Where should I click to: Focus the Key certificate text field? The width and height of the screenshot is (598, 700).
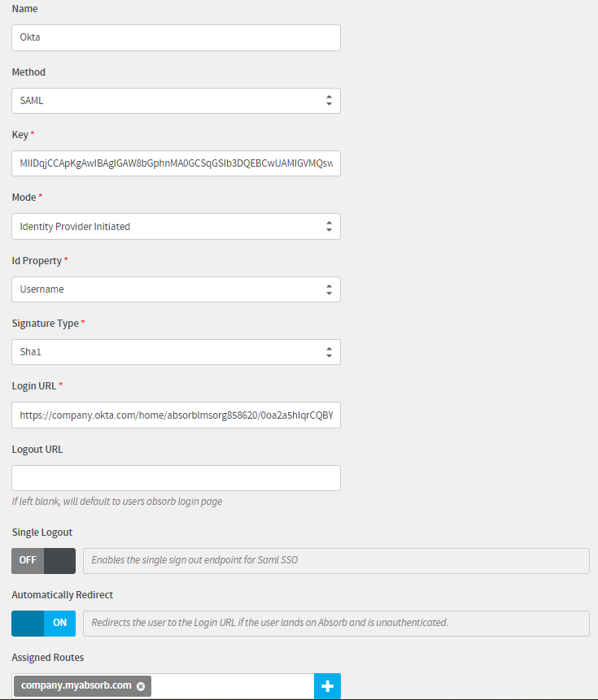click(x=176, y=163)
